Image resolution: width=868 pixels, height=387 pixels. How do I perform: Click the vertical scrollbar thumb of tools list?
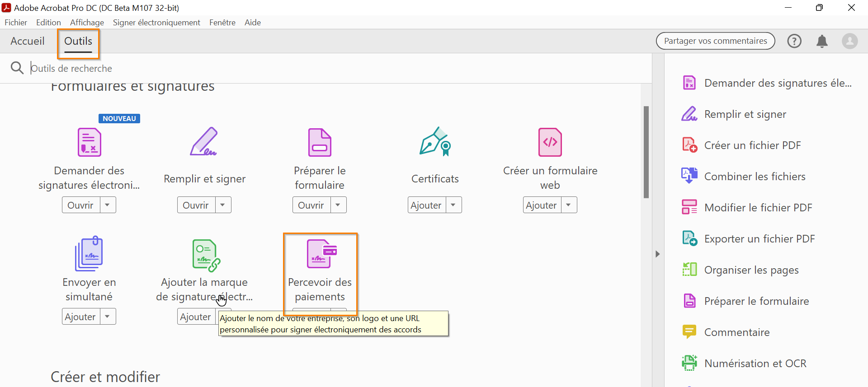(646, 152)
